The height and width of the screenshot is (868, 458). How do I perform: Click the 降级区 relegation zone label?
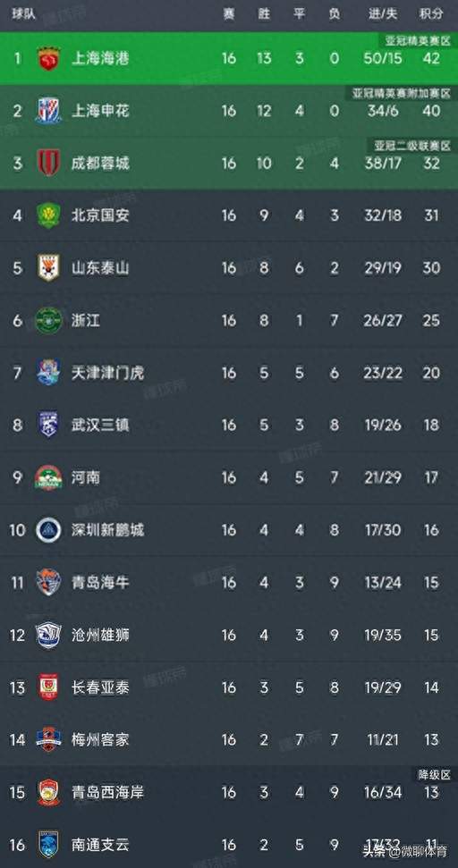pyautogui.click(x=434, y=774)
